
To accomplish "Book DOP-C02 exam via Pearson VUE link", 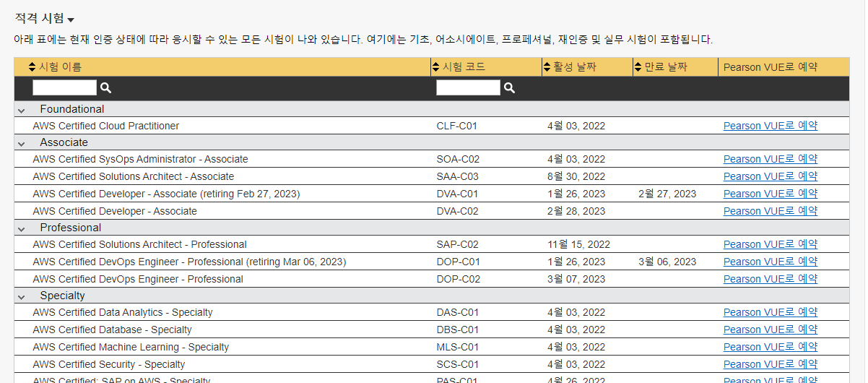I will click(771, 279).
